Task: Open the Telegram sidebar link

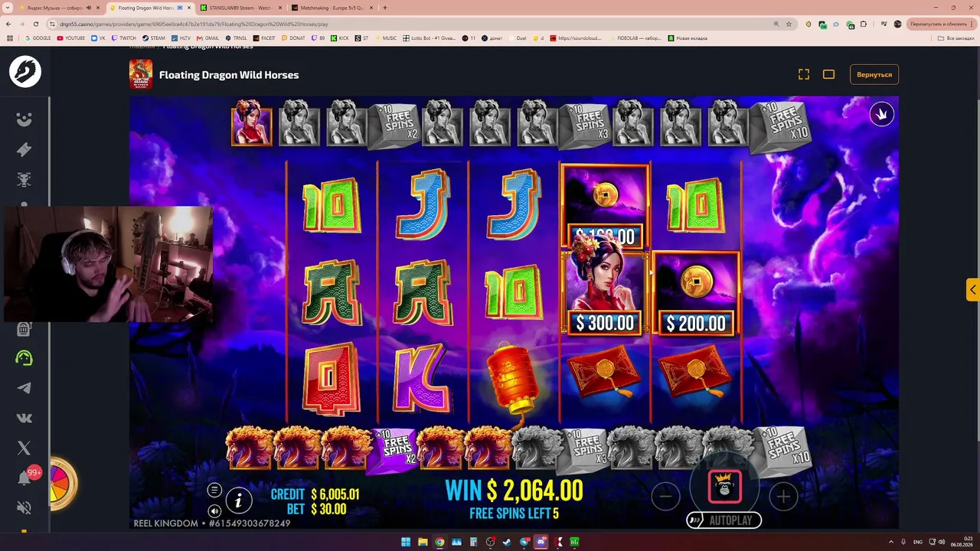Action: [x=24, y=388]
